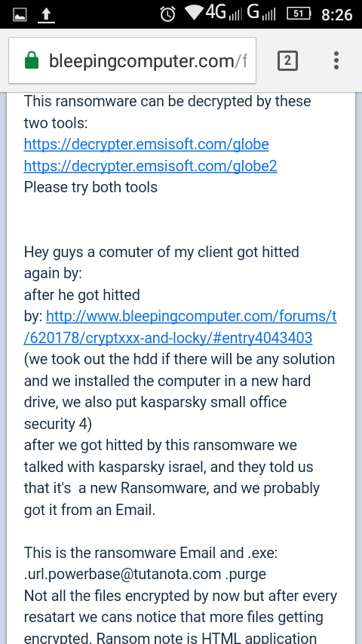Open the 620178/cryptxxx-and-locky link line

(x=168, y=338)
